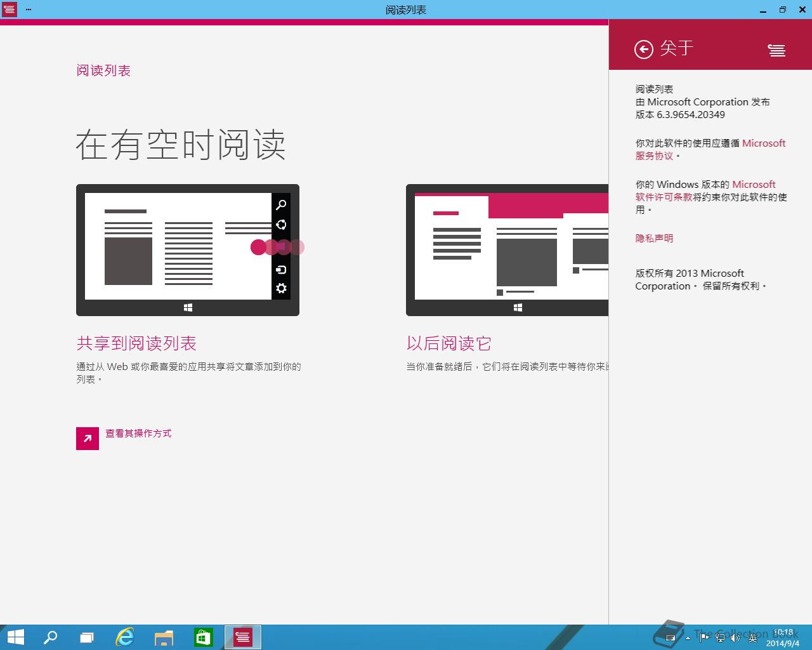Click the 查看其操作方式 link text
812x650 pixels.
[x=138, y=433]
